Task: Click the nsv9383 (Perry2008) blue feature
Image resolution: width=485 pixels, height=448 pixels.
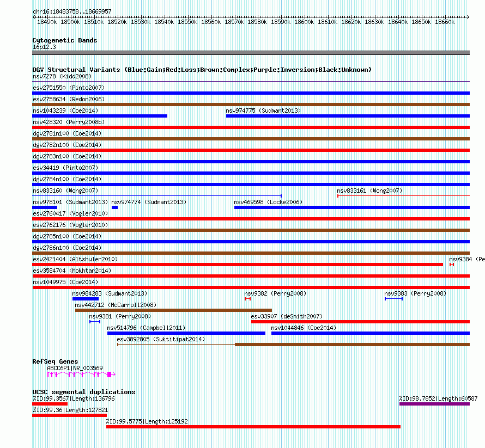Action: pos(394,299)
